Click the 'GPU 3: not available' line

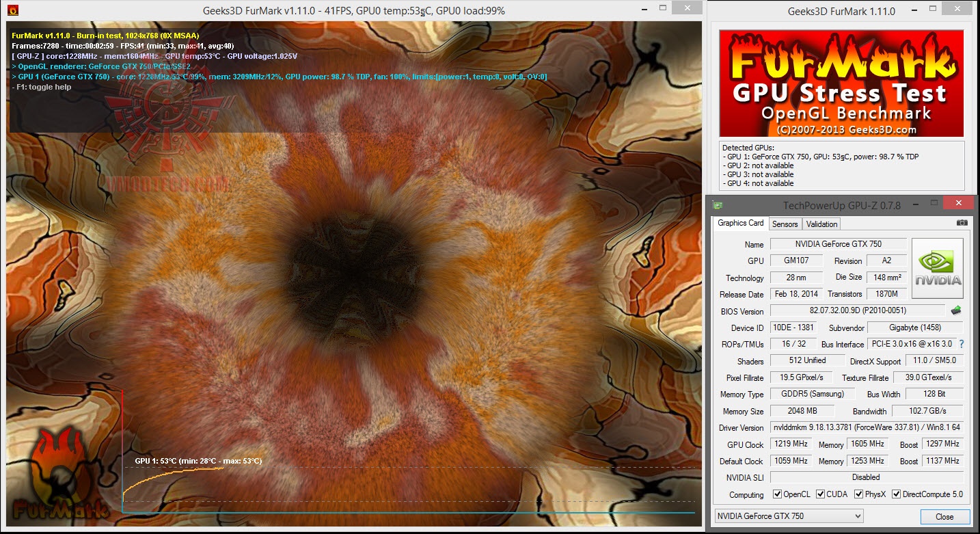point(760,174)
